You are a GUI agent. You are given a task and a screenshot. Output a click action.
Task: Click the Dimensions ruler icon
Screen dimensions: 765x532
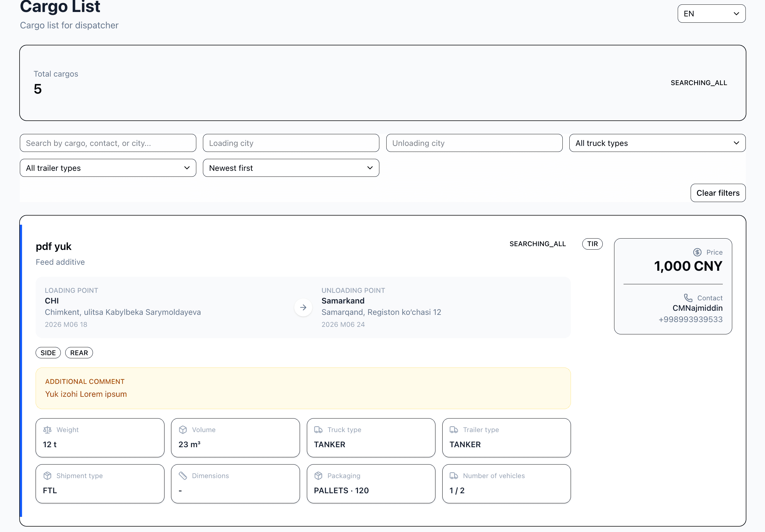[x=183, y=476]
